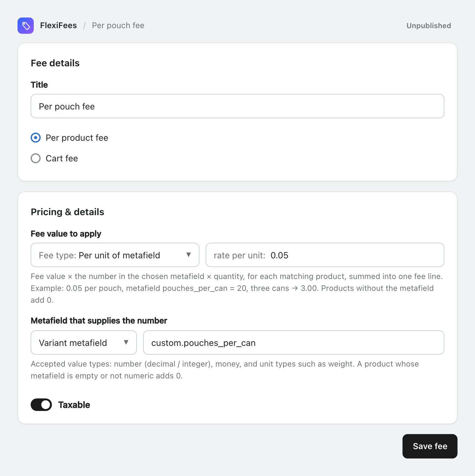Screen dimensions: 475x476
Task: Click the custom.pouches_per_can metafield input
Action: click(294, 342)
